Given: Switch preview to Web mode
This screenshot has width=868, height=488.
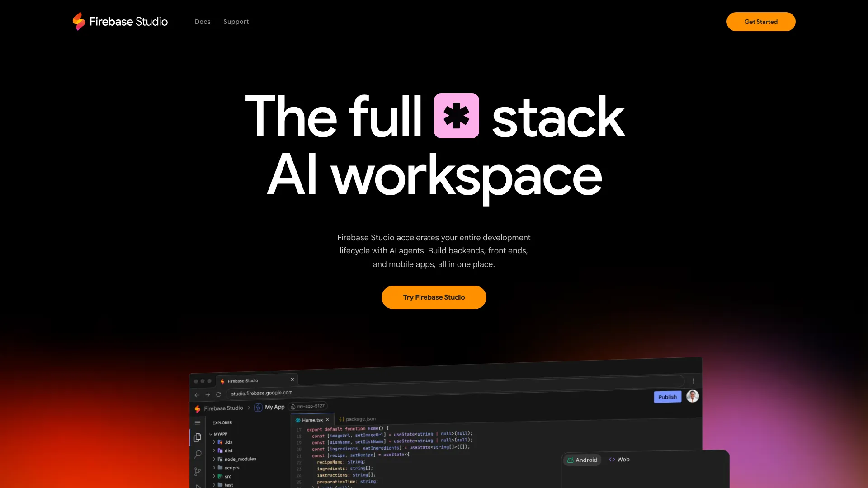Looking at the screenshot, I should pos(619,459).
